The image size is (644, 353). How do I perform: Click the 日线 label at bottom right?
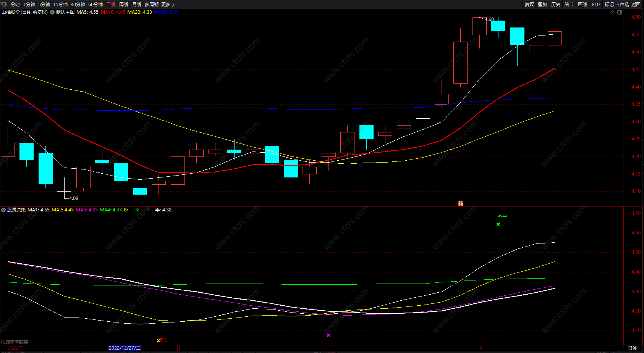633,348
